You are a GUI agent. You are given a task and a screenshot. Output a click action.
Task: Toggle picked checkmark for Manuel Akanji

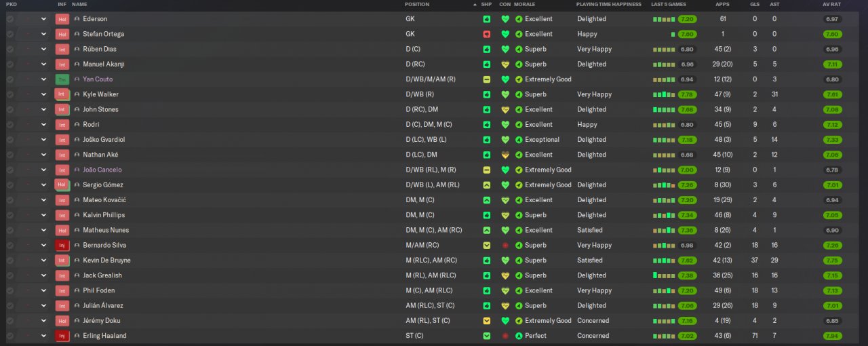tap(9, 64)
